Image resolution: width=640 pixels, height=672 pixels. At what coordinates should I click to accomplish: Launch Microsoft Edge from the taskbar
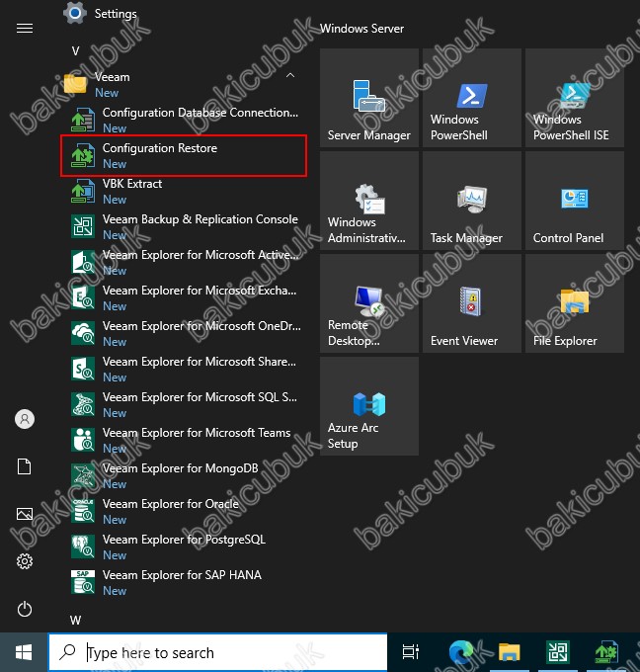[x=461, y=652]
